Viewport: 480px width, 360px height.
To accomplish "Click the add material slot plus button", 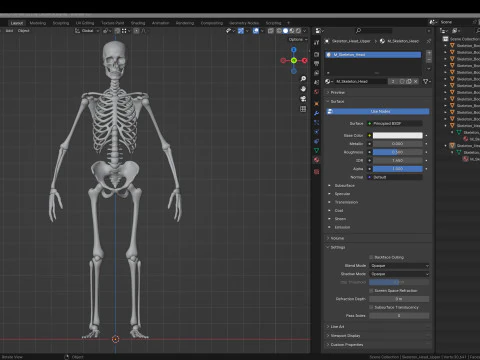I will (x=429, y=53).
